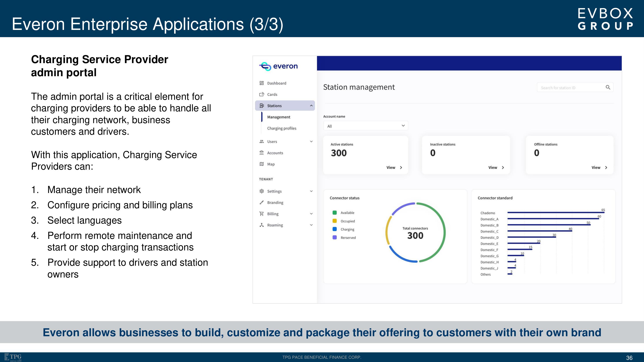
Task: Click the Connector status title
Action: tap(345, 198)
